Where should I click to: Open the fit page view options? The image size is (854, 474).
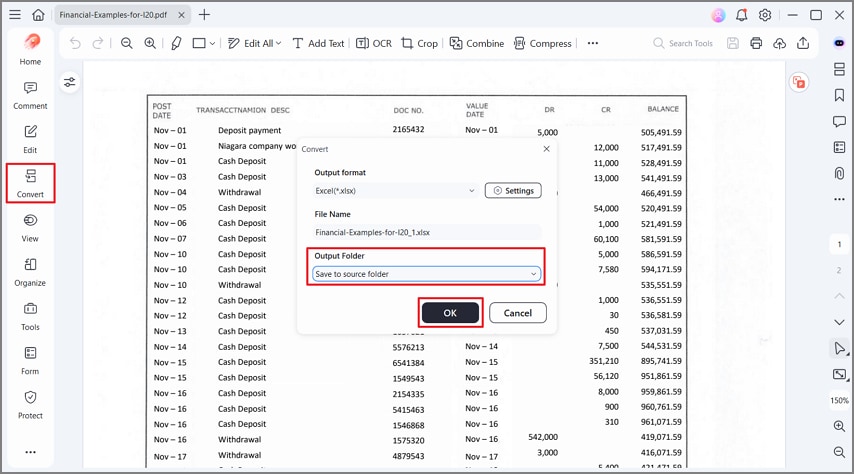click(x=839, y=374)
